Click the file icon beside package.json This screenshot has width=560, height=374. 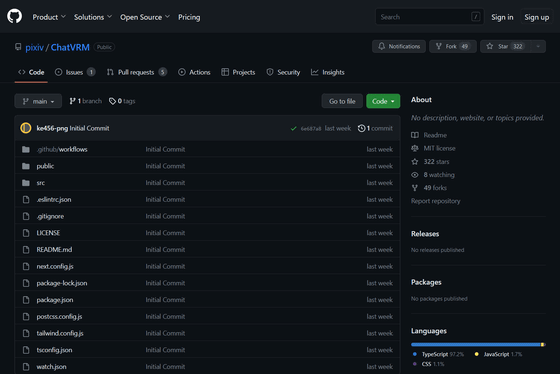click(26, 300)
